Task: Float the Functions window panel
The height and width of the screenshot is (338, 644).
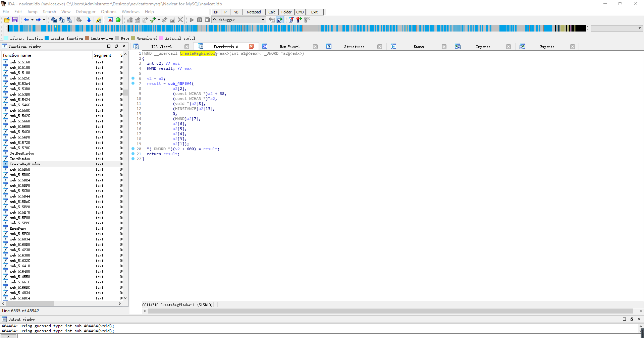Action: (x=116, y=46)
